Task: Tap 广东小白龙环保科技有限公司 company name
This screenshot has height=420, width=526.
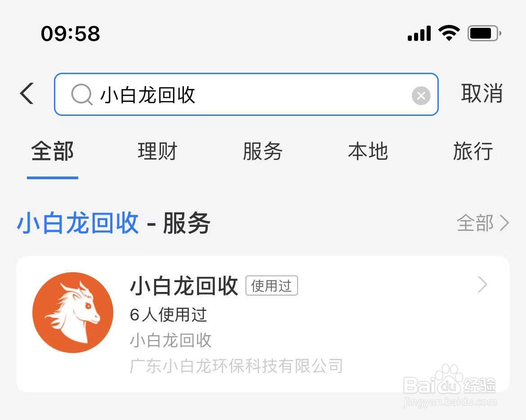Action: pos(236,366)
